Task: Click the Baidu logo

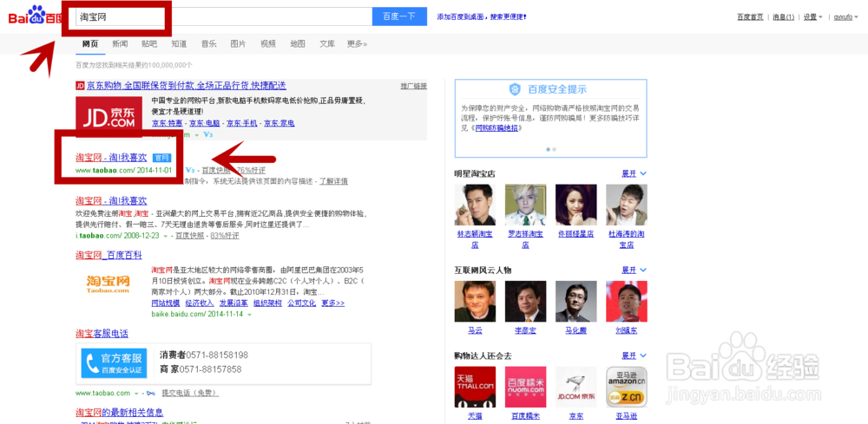Action: (36, 16)
